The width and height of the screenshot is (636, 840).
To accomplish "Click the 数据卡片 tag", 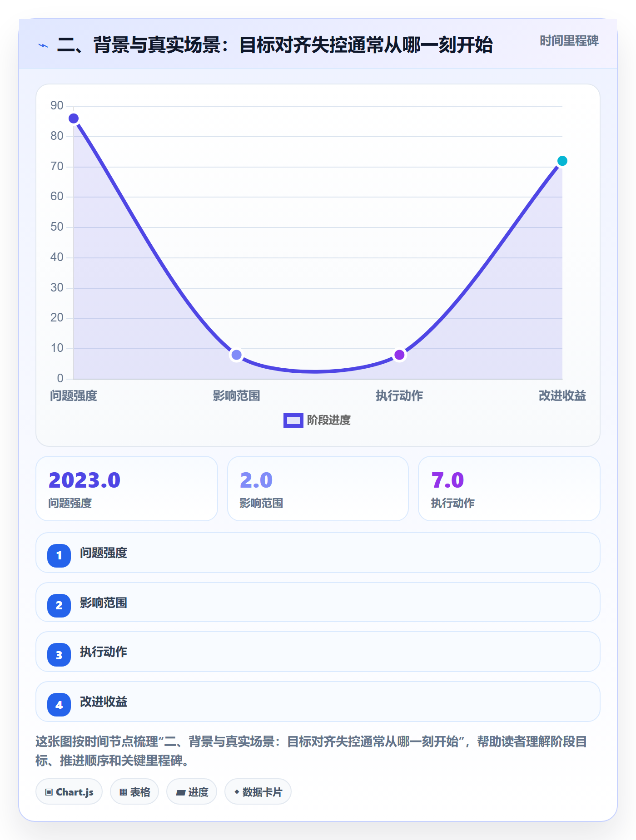I will (258, 792).
